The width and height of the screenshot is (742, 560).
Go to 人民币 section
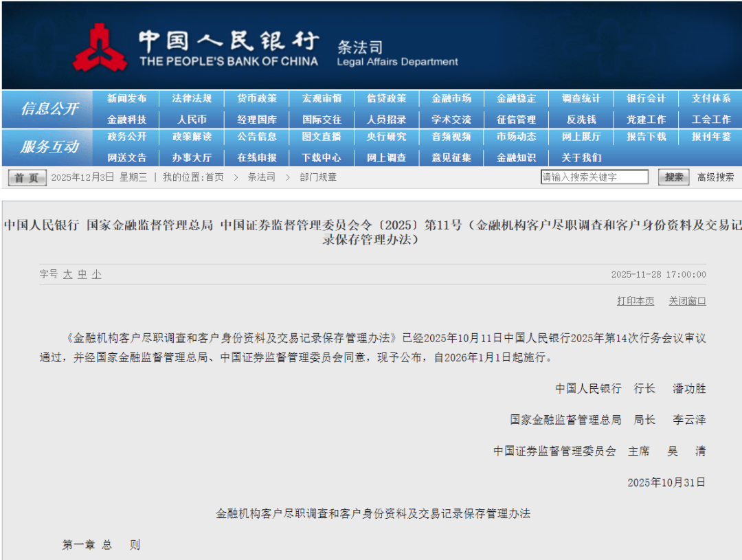(x=192, y=120)
